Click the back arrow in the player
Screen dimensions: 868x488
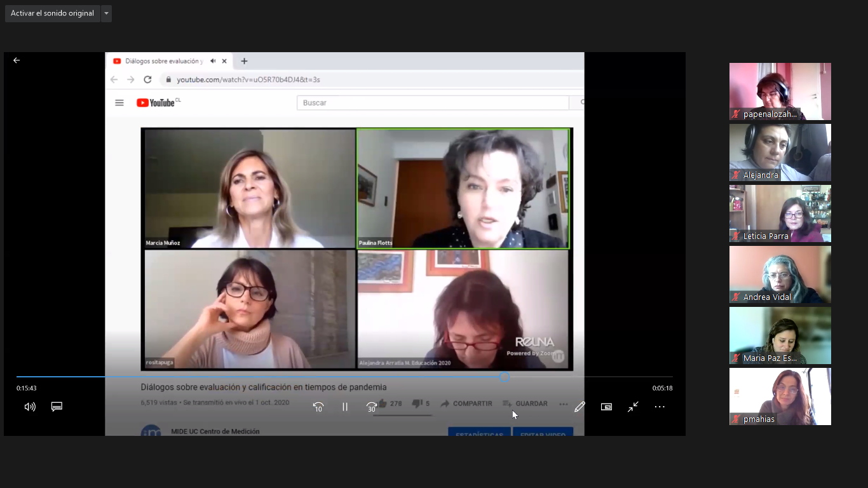(17, 60)
